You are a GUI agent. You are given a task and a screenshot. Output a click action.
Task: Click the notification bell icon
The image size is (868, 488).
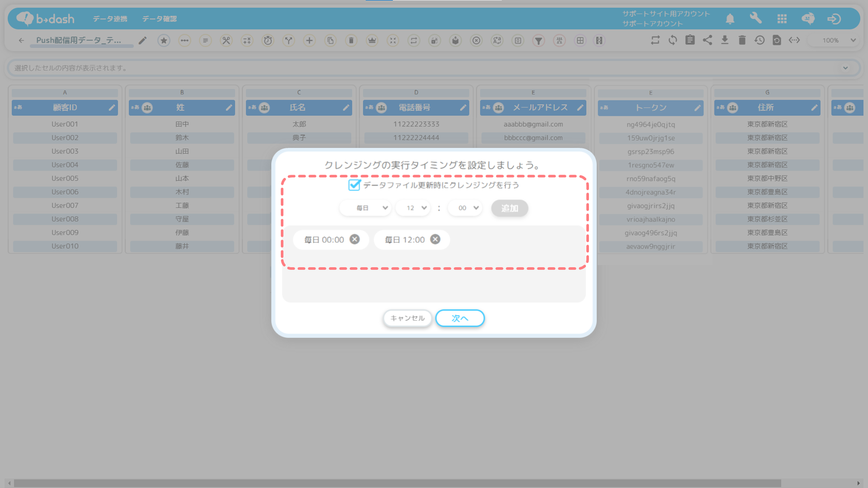(730, 19)
